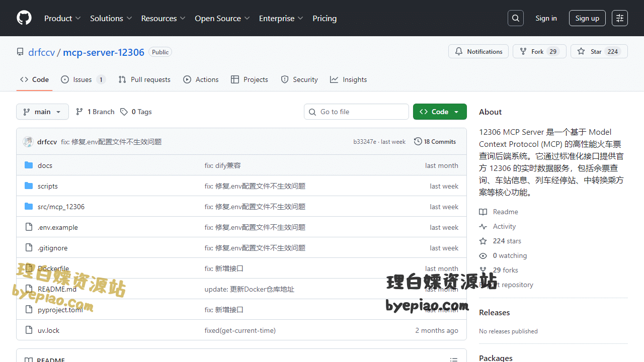Screen dimensions: 644x362
Task: Click the Notifications bell button
Action: tap(478, 51)
